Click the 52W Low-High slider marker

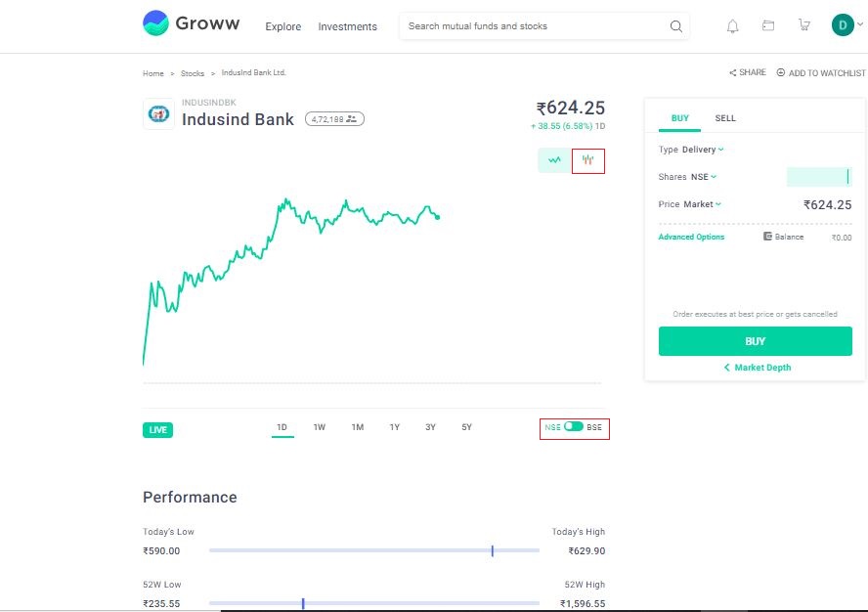point(303,603)
